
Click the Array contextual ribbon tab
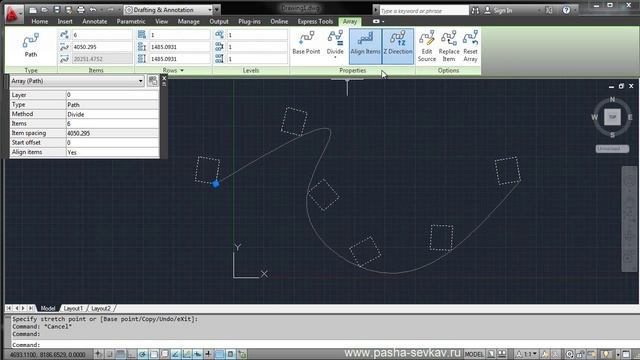click(x=350, y=21)
